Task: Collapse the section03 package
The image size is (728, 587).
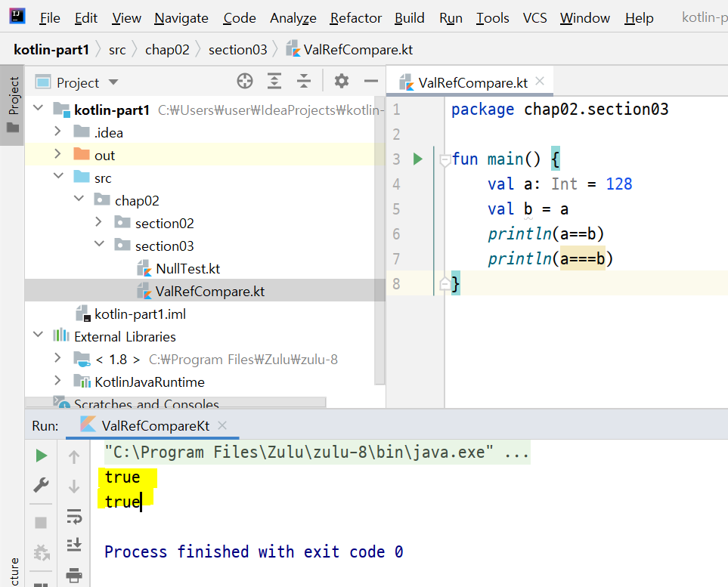Action: pyautogui.click(x=99, y=244)
